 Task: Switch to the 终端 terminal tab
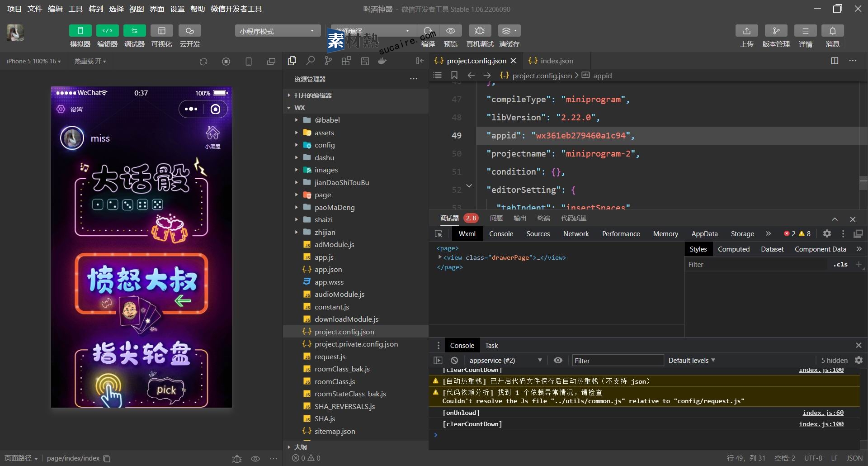pyautogui.click(x=543, y=218)
